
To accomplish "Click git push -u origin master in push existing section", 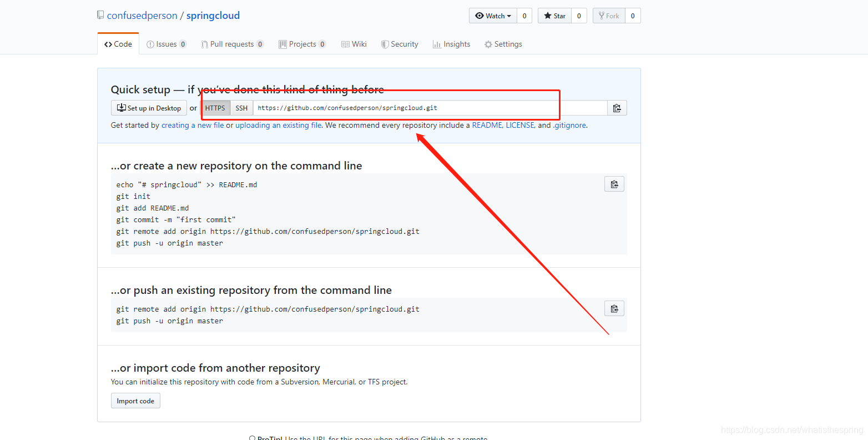I will pyautogui.click(x=170, y=321).
